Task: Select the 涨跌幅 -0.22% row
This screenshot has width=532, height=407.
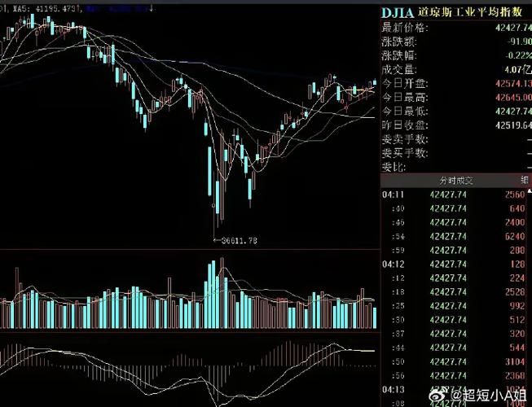Action: coord(456,55)
